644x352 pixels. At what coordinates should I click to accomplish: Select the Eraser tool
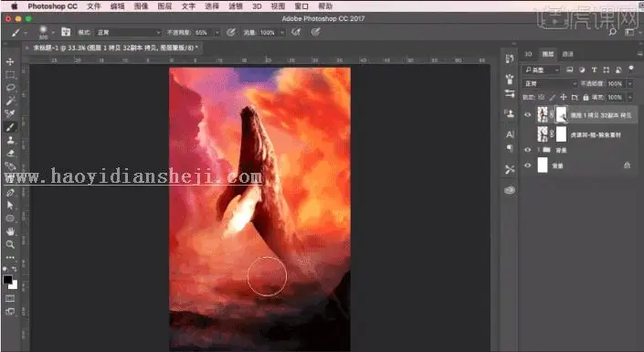tap(10, 153)
